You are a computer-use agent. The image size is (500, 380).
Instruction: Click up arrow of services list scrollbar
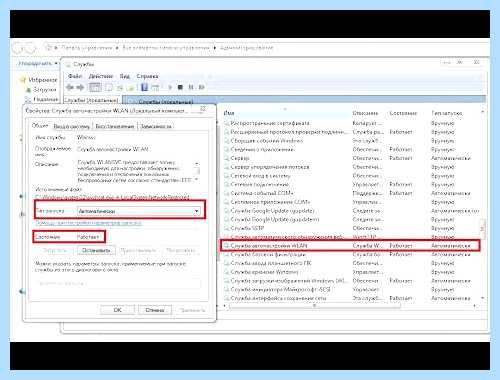pos(482,113)
